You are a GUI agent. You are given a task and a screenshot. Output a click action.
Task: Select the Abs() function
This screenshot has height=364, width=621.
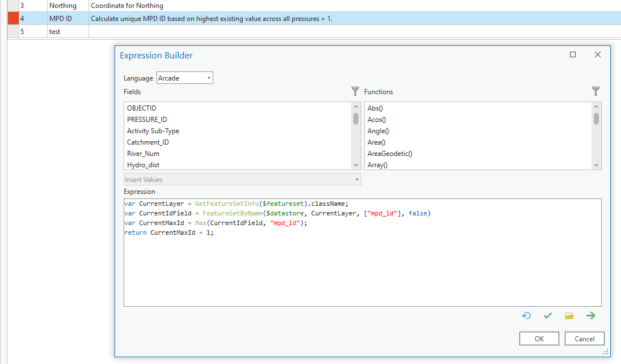click(376, 108)
